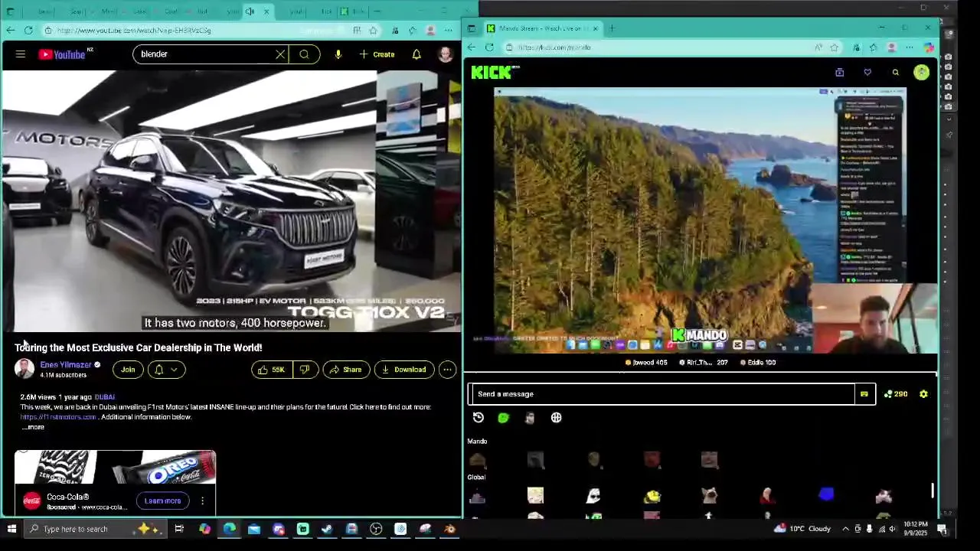Screen dimensions: 980x551
Task: Open emote picker icon in chat field
Action: tap(864, 394)
